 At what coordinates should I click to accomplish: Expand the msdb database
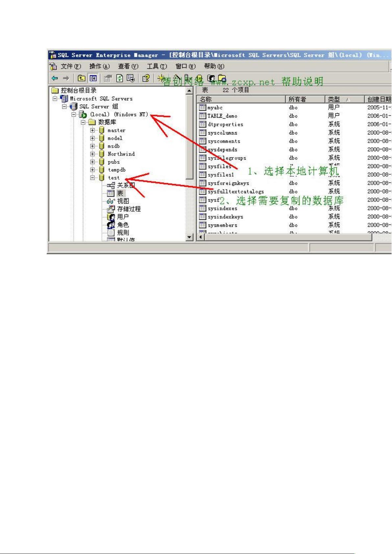click(x=92, y=146)
